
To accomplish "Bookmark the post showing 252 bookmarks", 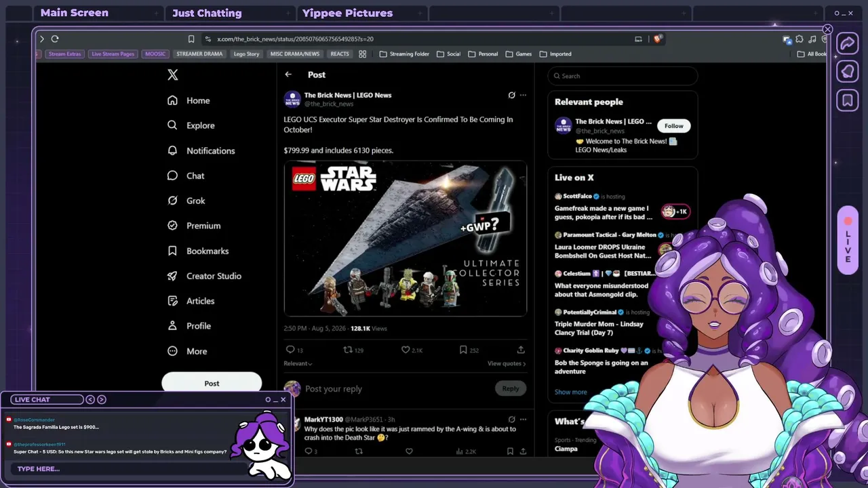I will (x=463, y=350).
